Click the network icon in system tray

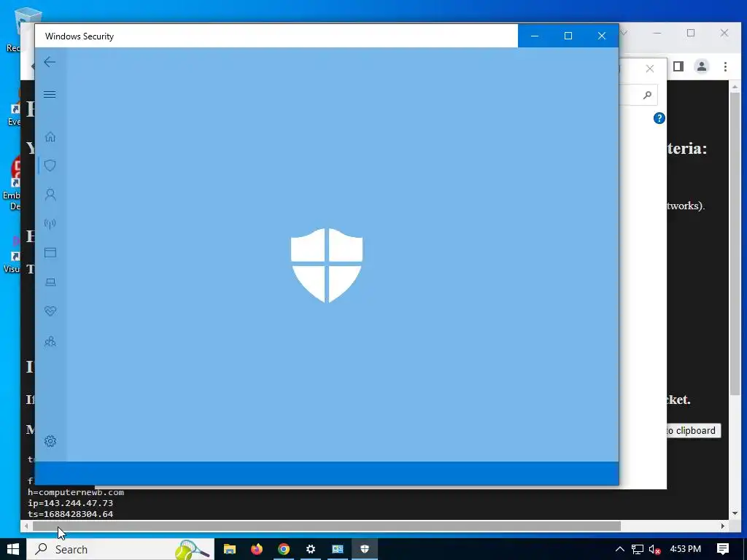(x=638, y=549)
